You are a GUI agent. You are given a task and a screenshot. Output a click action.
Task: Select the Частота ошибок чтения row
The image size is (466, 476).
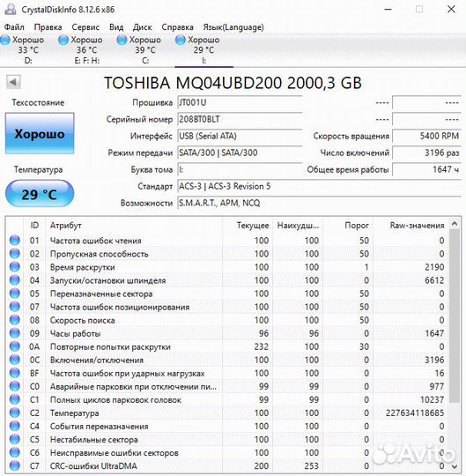(227, 241)
